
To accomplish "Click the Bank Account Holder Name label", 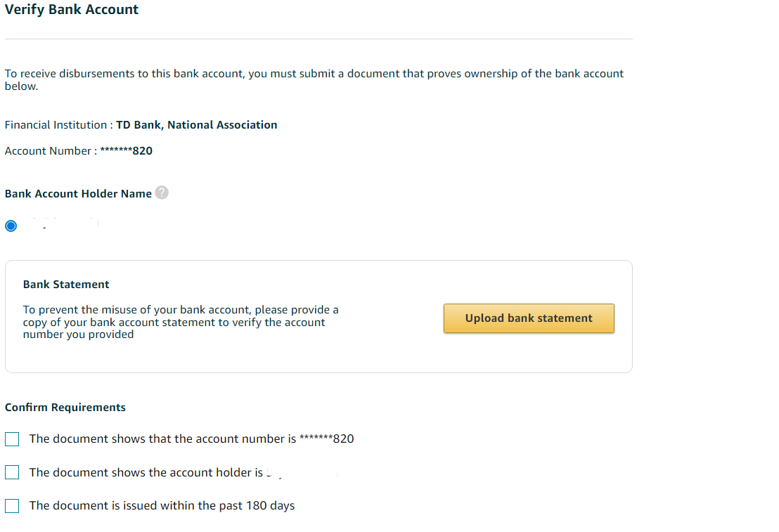I will [x=78, y=194].
